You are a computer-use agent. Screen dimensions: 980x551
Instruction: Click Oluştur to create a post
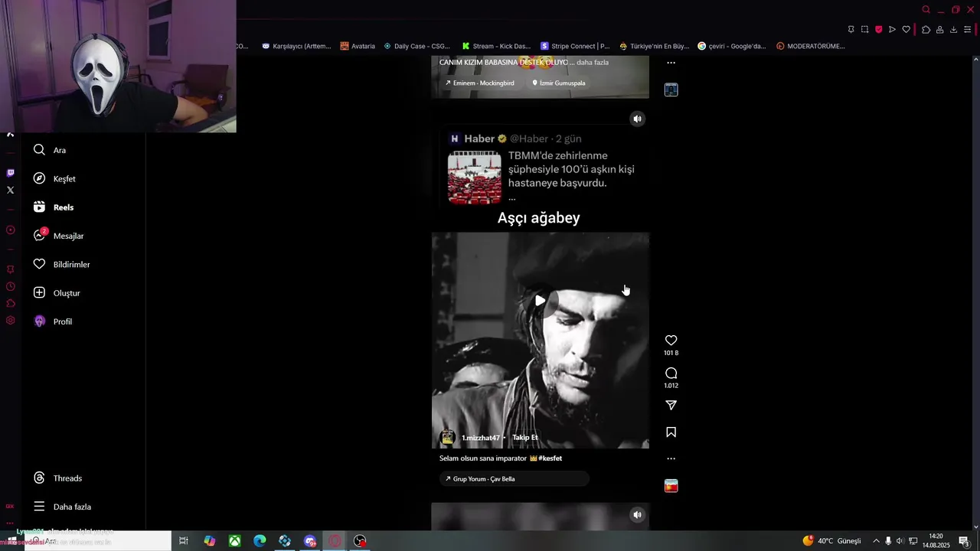[x=57, y=293]
